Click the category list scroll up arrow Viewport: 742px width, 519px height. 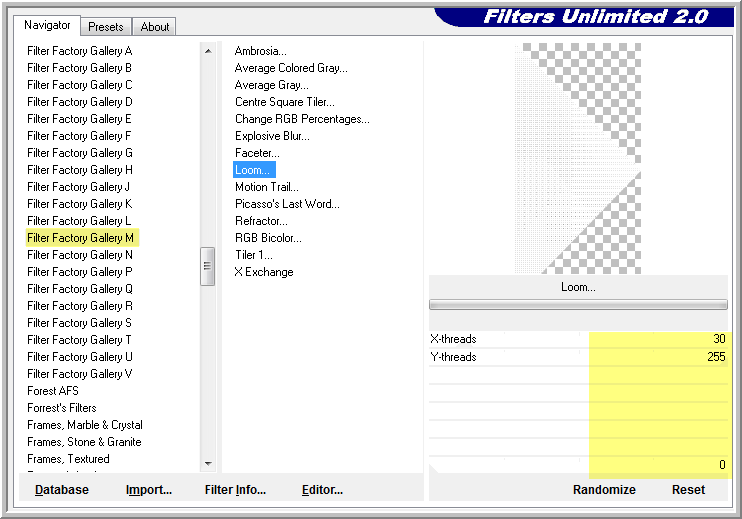pos(208,51)
